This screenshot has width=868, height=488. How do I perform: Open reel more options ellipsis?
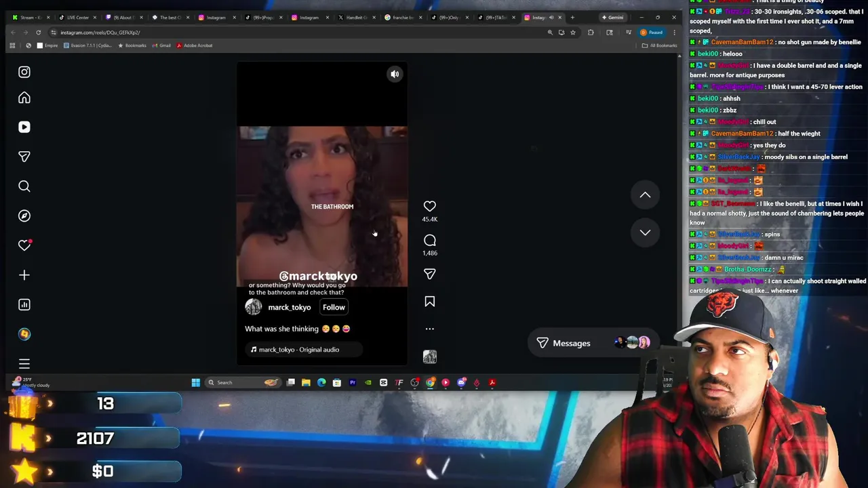click(x=430, y=329)
